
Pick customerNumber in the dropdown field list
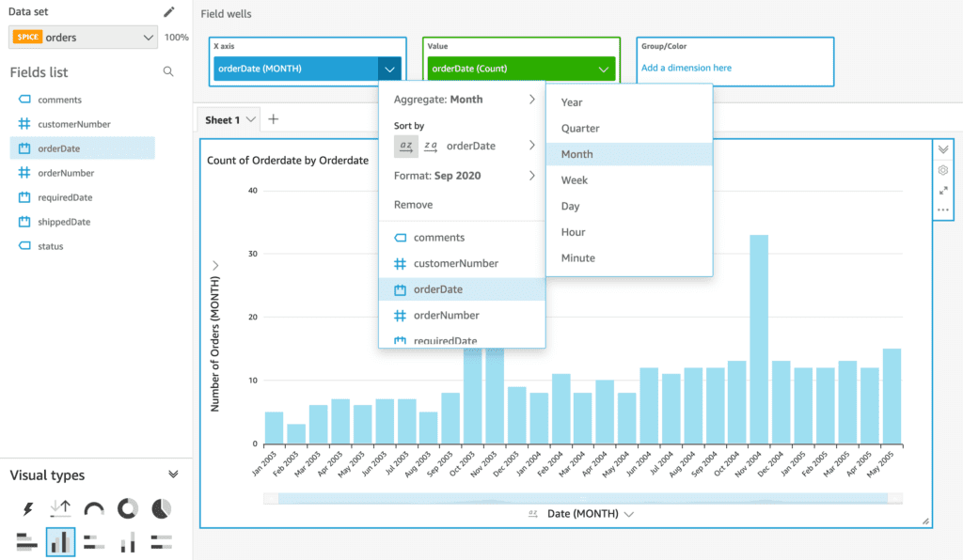(x=462, y=264)
